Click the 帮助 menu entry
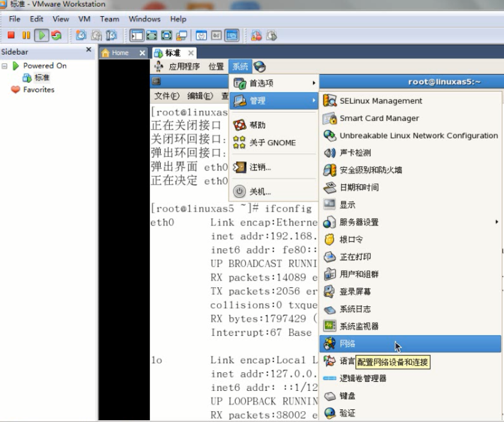This screenshot has width=504, height=422. click(x=274, y=125)
